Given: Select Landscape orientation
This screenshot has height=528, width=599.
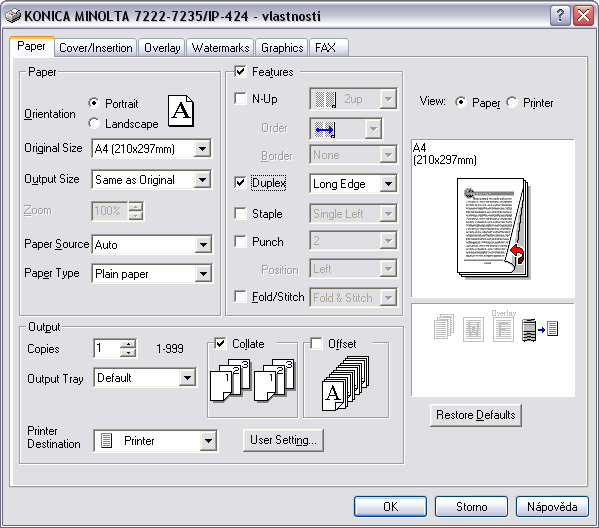Looking at the screenshot, I should pos(94,123).
